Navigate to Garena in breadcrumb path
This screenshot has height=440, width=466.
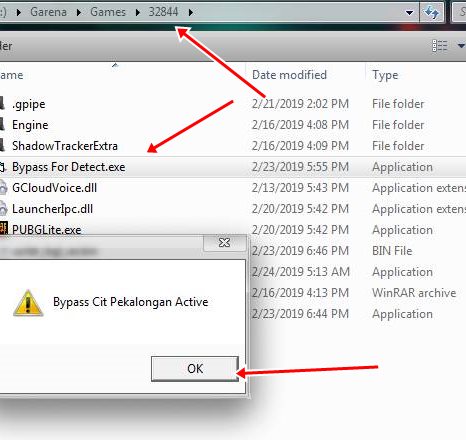(x=48, y=12)
